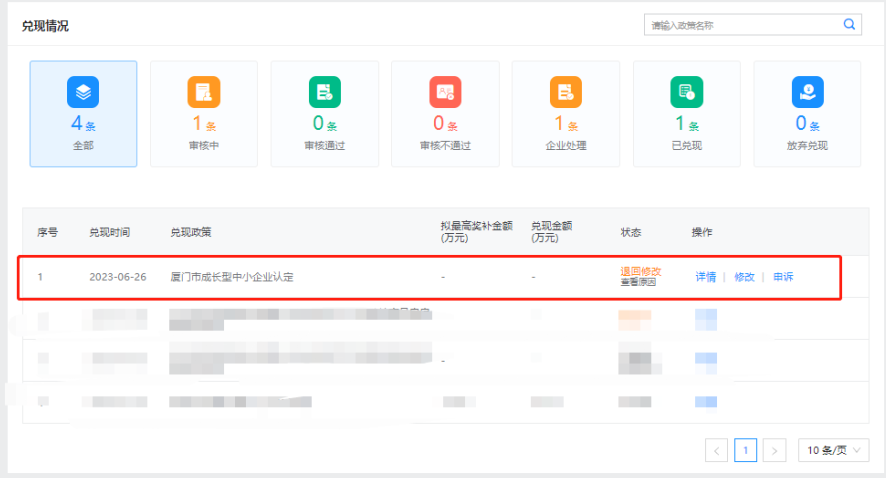Click 修改 link for row 1
The height and width of the screenshot is (478, 886).
coord(744,277)
